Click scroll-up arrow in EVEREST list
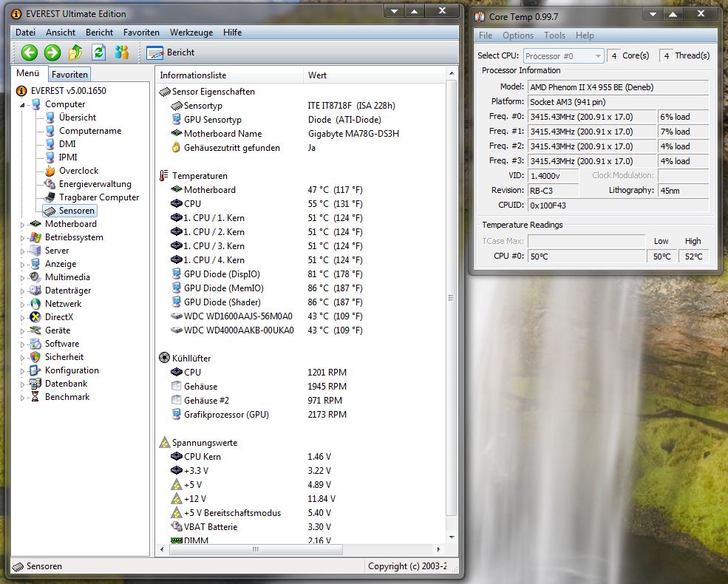Image resolution: width=728 pixels, height=584 pixels. tap(452, 74)
